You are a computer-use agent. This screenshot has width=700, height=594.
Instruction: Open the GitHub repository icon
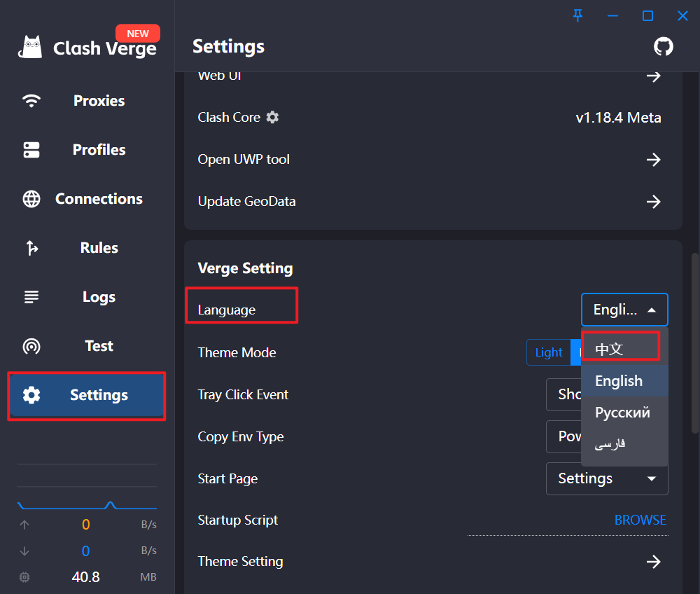(663, 47)
